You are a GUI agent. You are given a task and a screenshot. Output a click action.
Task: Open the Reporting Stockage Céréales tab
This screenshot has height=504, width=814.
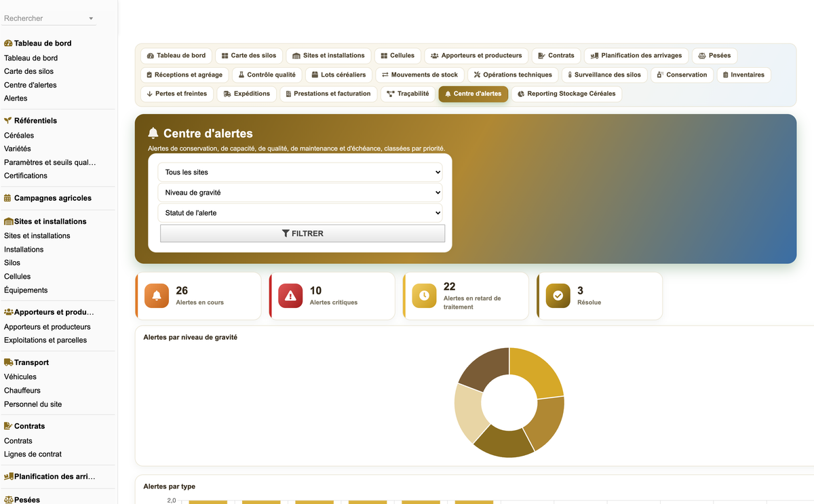click(x=566, y=94)
